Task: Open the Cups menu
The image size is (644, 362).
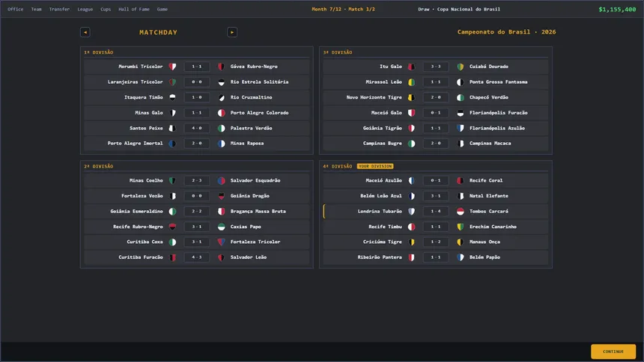Action: point(106,9)
